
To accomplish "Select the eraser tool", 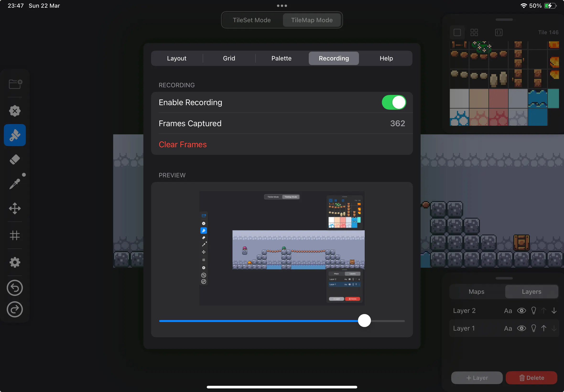I will [15, 160].
